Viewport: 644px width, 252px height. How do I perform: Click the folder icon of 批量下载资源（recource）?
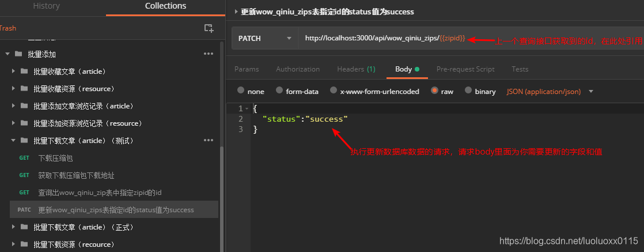[x=24, y=244]
